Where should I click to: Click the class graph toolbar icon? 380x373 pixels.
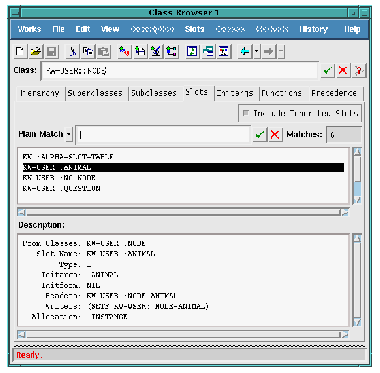[172, 51]
